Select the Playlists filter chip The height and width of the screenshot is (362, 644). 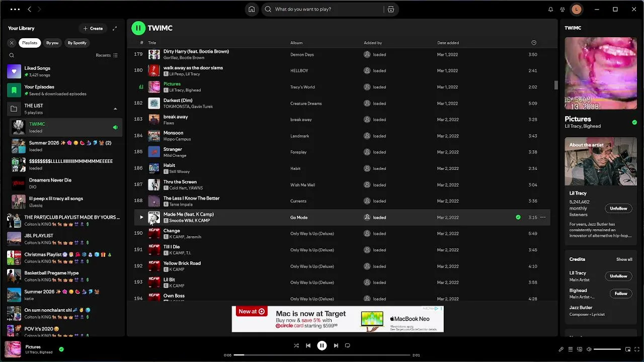click(x=30, y=43)
